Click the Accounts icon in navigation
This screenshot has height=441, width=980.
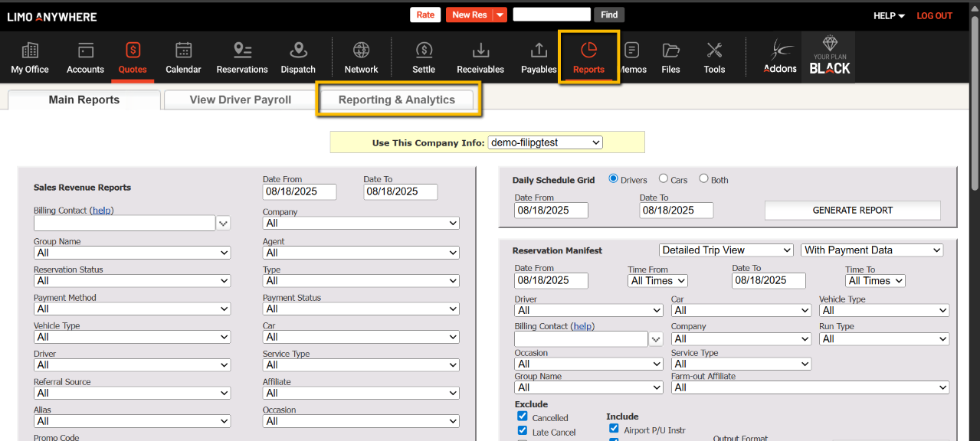(x=85, y=57)
